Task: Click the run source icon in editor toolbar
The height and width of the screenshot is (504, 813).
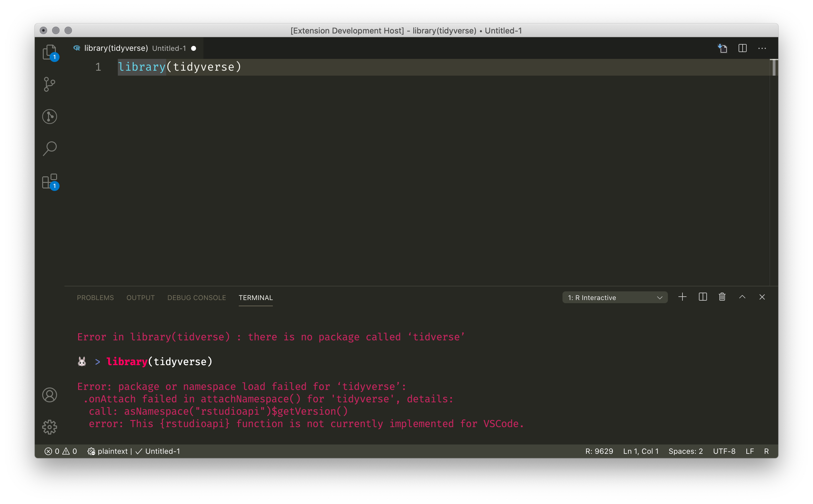Action: pyautogui.click(x=722, y=48)
